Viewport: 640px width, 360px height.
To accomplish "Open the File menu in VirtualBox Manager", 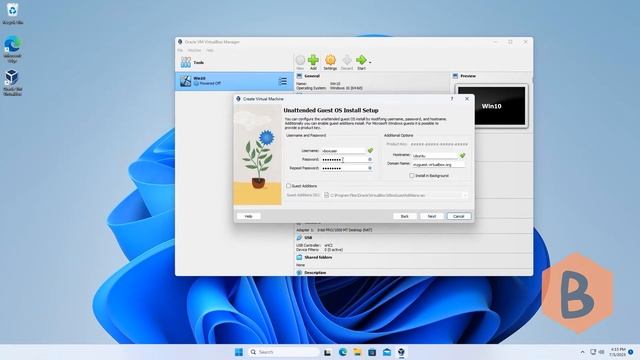I will click(x=180, y=50).
